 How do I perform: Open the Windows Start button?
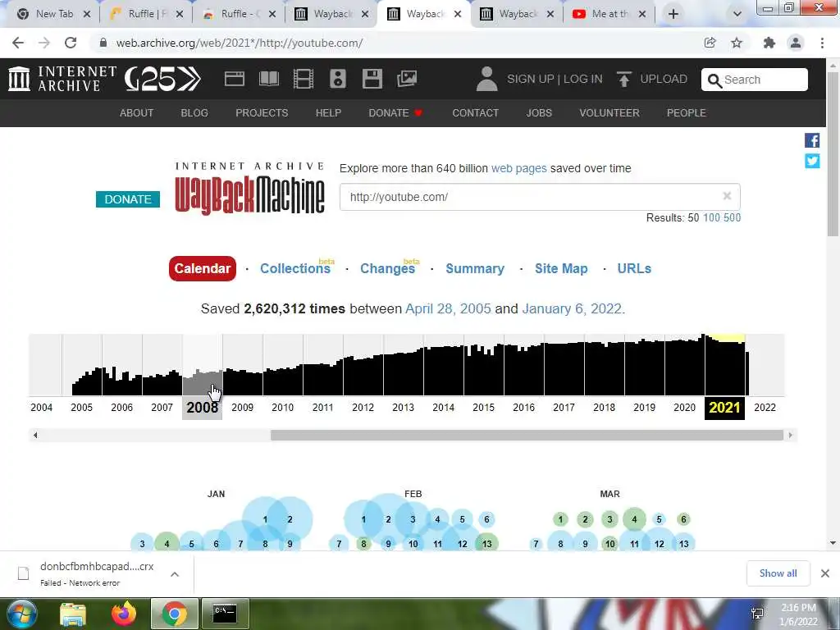21,614
